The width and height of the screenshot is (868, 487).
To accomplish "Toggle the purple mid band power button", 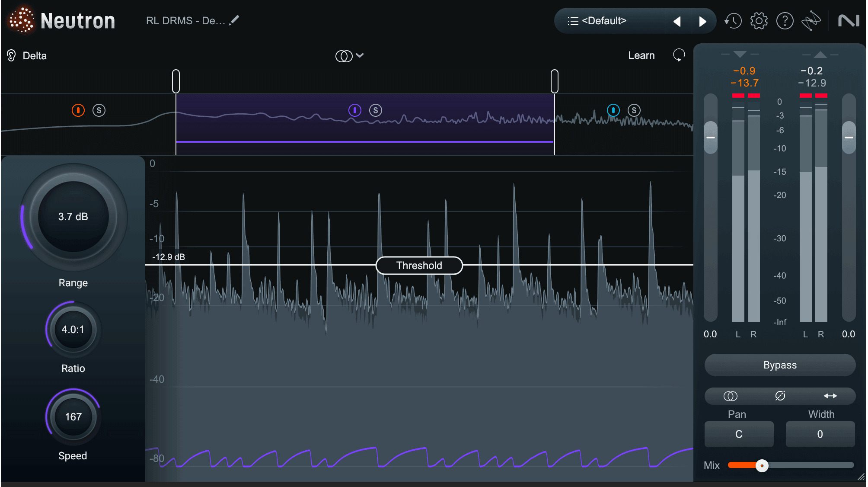I will [x=355, y=110].
